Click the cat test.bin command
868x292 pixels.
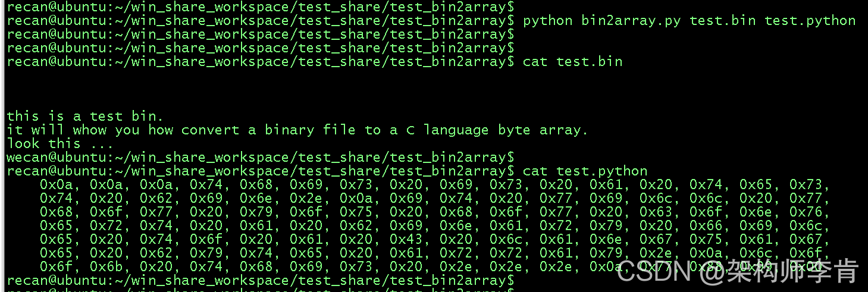[x=572, y=61]
